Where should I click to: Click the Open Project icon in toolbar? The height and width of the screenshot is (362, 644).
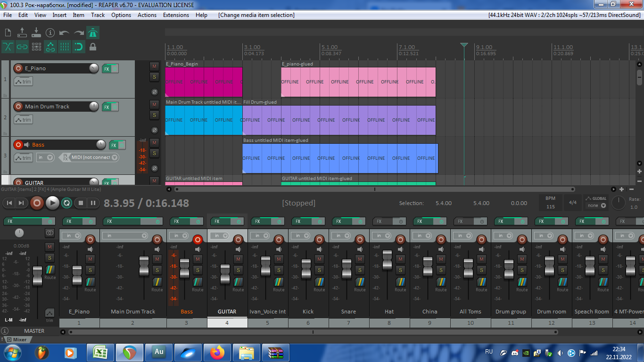(x=22, y=33)
